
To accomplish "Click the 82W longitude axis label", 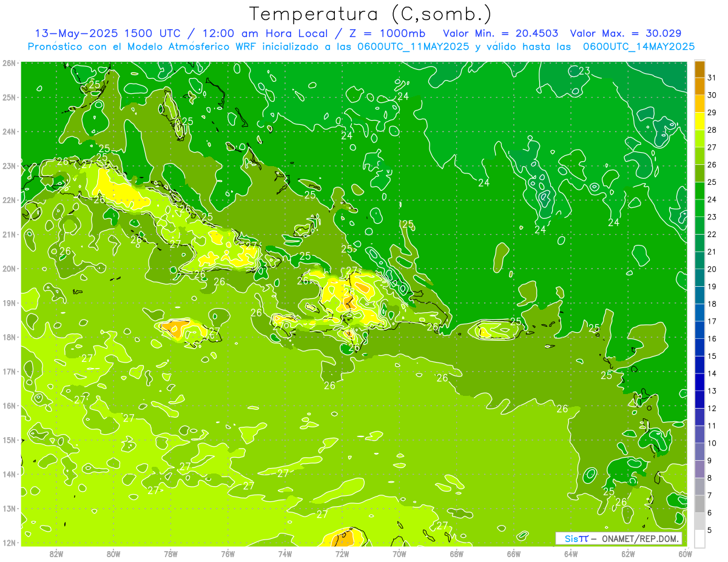I will click(x=56, y=554).
